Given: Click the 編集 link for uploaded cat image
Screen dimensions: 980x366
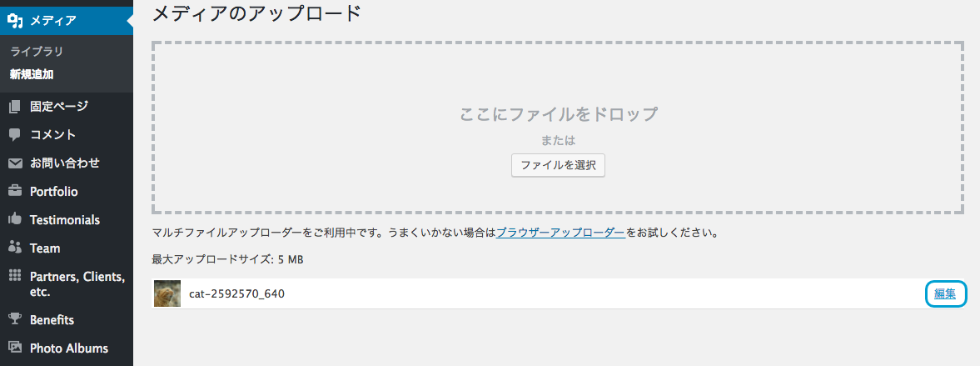Looking at the screenshot, I should [x=945, y=294].
